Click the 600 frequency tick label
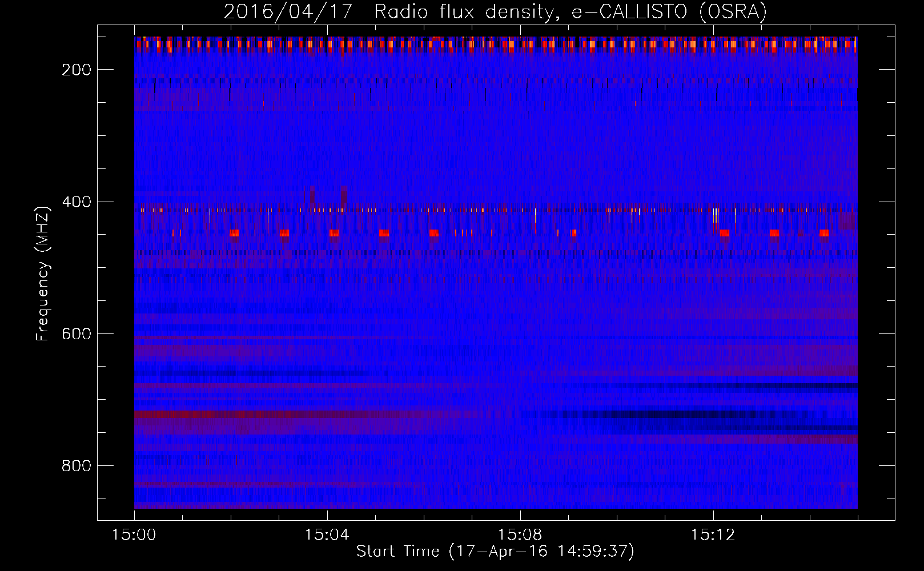924x571 pixels. (77, 334)
